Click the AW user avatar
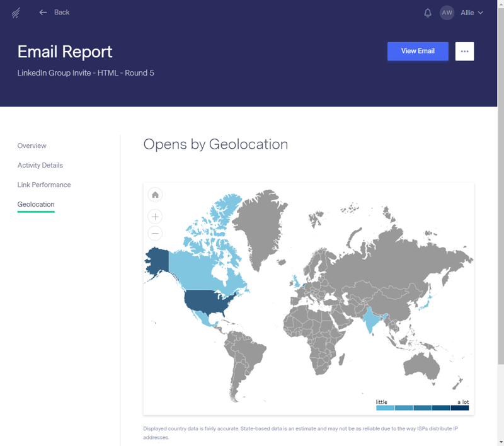Viewport: 504px width, 446px height. coord(447,13)
